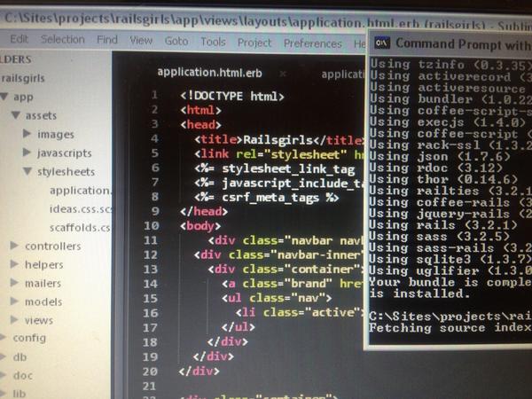Click 'Fetching source index' line in Command Prompt
Image resolution: width=532 pixels, height=399 pixels.
click(x=450, y=328)
